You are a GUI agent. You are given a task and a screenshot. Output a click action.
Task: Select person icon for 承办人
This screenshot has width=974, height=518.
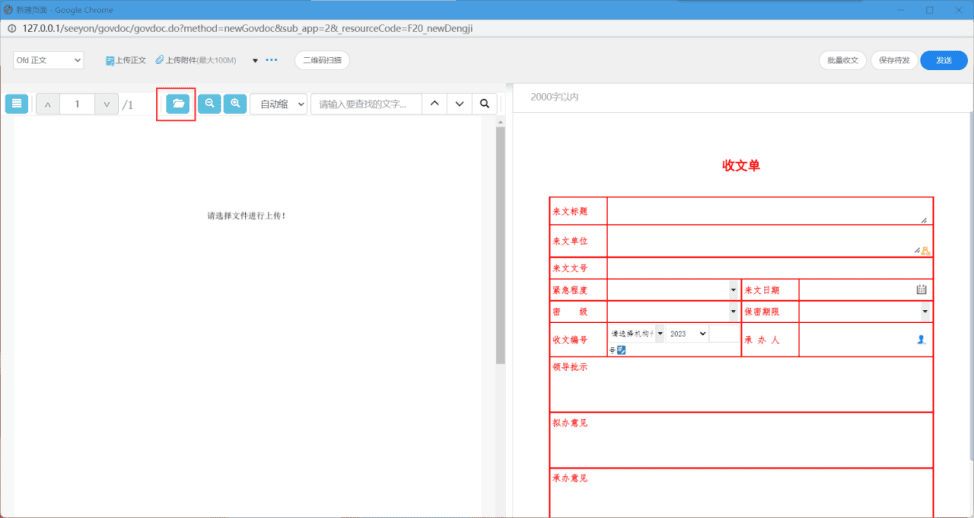(922, 339)
